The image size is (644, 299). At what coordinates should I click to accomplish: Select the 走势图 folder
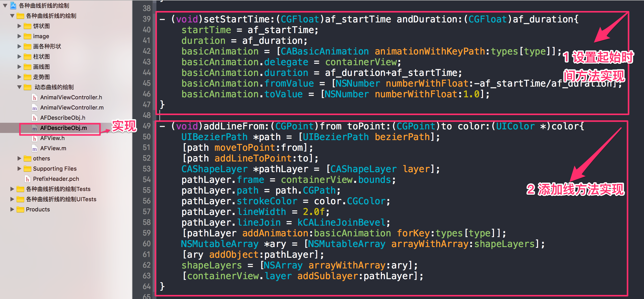[x=41, y=77]
